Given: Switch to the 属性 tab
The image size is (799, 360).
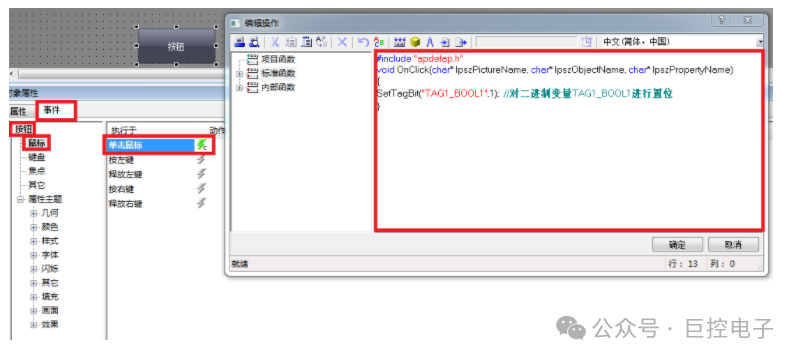Looking at the screenshot, I should pyautogui.click(x=20, y=112).
